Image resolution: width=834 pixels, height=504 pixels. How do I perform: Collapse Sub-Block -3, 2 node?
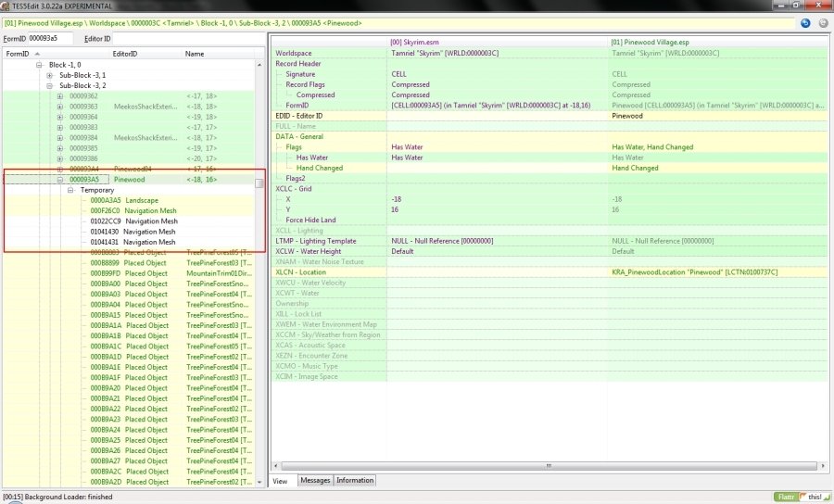click(x=49, y=85)
